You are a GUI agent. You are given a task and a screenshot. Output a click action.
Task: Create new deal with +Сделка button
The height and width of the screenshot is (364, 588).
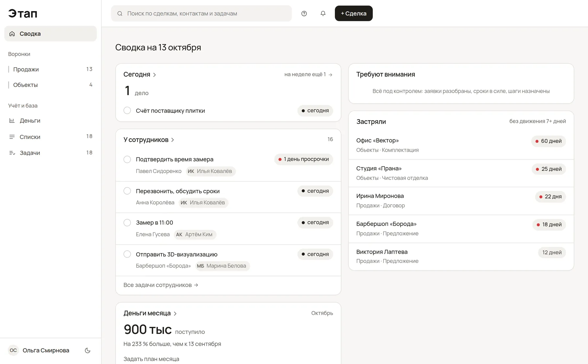(x=354, y=13)
